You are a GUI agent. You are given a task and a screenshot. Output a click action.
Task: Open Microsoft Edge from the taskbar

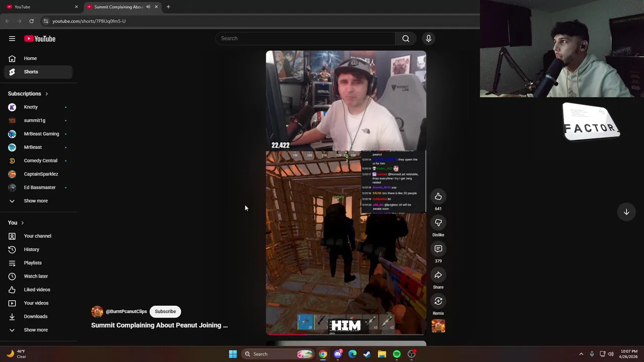(x=353, y=354)
